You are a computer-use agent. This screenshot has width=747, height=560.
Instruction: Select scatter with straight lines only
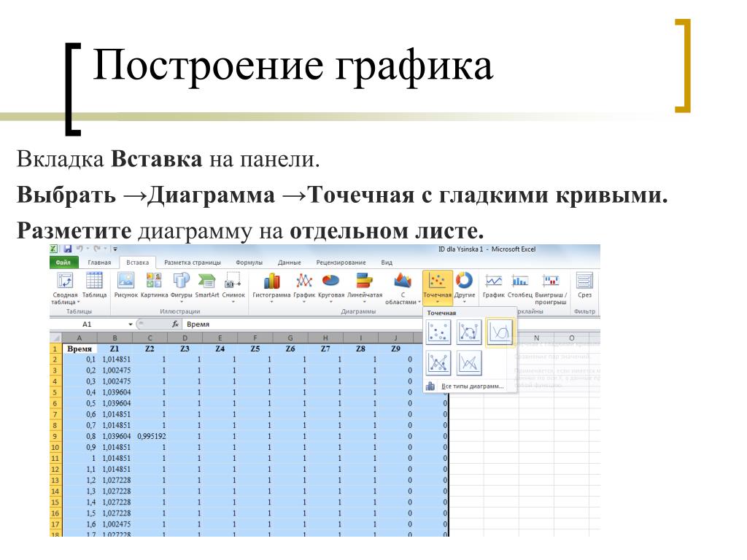[469, 363]
